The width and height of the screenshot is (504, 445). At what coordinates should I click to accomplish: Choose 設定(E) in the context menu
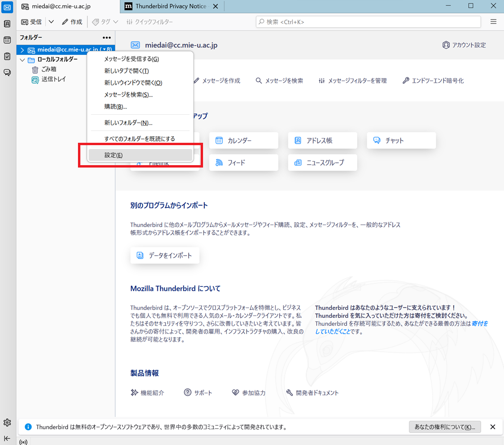pyautogui.click(x=140, y=155)
